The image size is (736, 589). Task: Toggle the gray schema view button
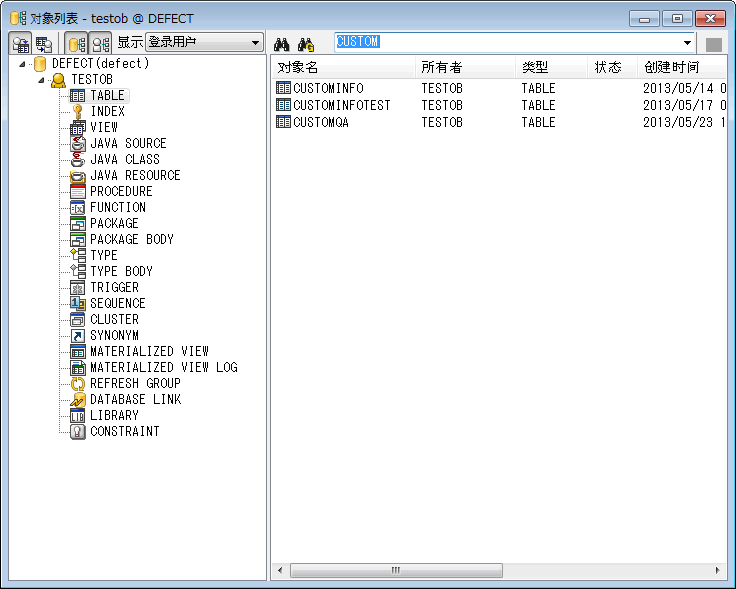(x=100, y=43)
